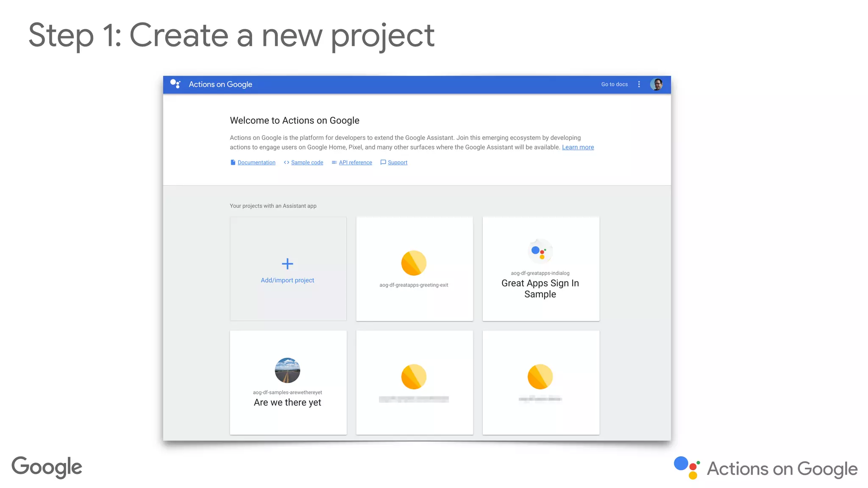Follow the Learn more link

[x=578, y=147]
